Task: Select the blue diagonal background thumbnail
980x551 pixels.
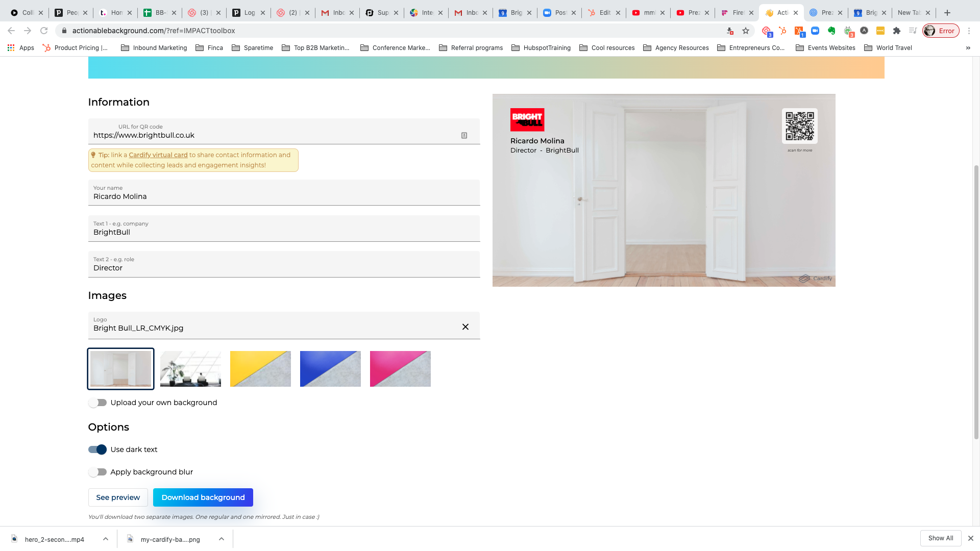Action: point(330,368)
